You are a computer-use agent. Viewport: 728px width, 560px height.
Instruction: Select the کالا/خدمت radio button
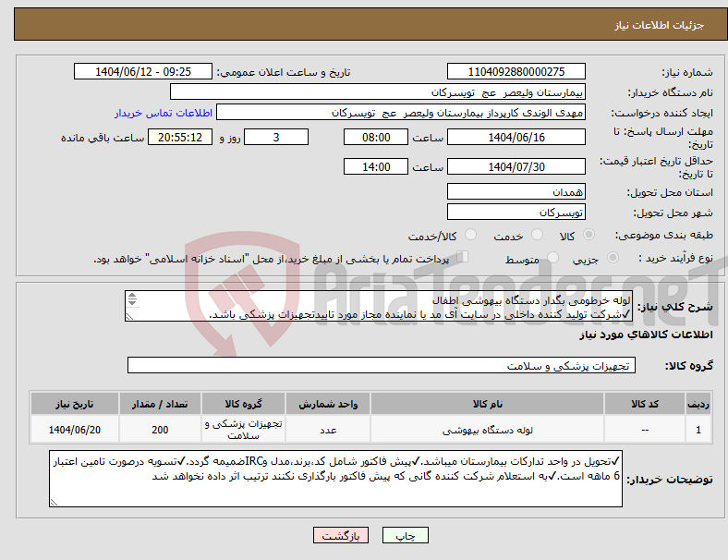471,235
